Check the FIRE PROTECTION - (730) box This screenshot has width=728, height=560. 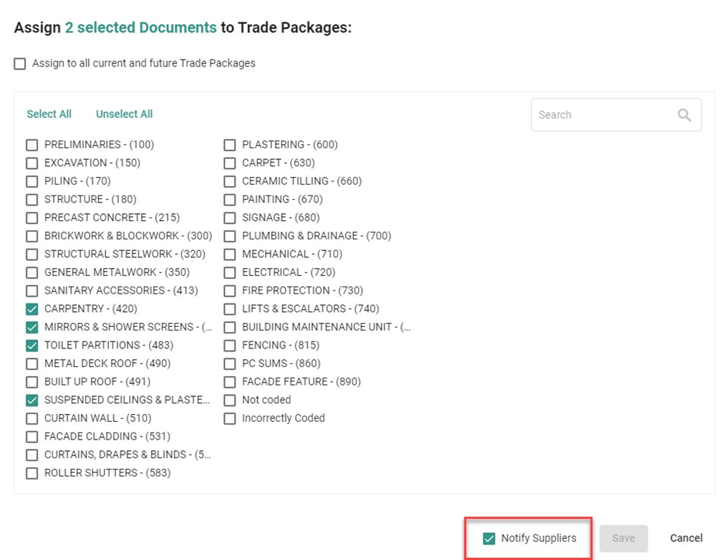(x=230, y=291)
